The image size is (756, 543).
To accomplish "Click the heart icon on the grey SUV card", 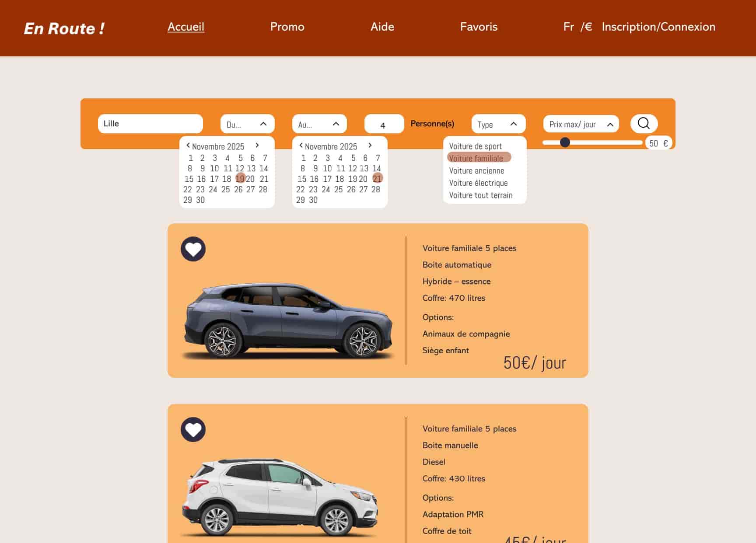I will pyautogui.click(x=193, y=249).
